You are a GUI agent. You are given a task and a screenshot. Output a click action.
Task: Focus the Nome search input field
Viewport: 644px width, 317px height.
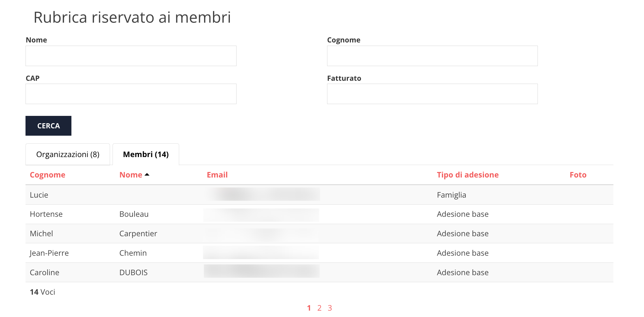point(131,56)
